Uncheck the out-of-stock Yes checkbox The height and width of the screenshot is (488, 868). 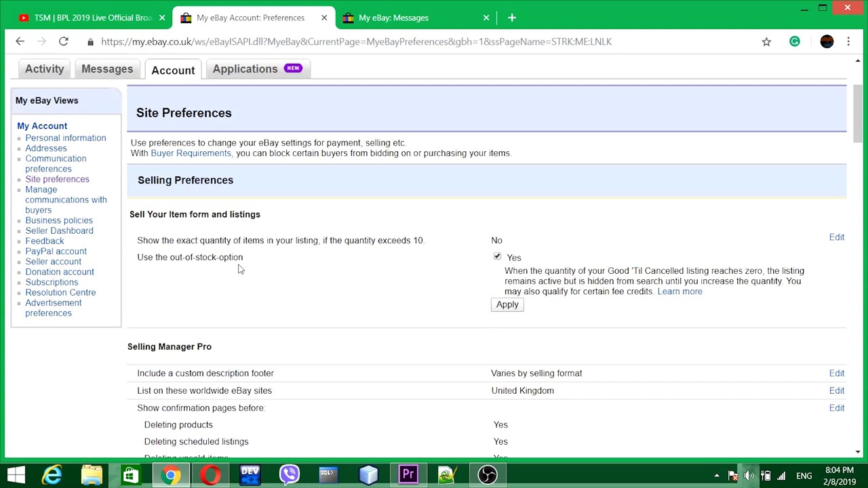pyautogui.click(x=497, y=256)
